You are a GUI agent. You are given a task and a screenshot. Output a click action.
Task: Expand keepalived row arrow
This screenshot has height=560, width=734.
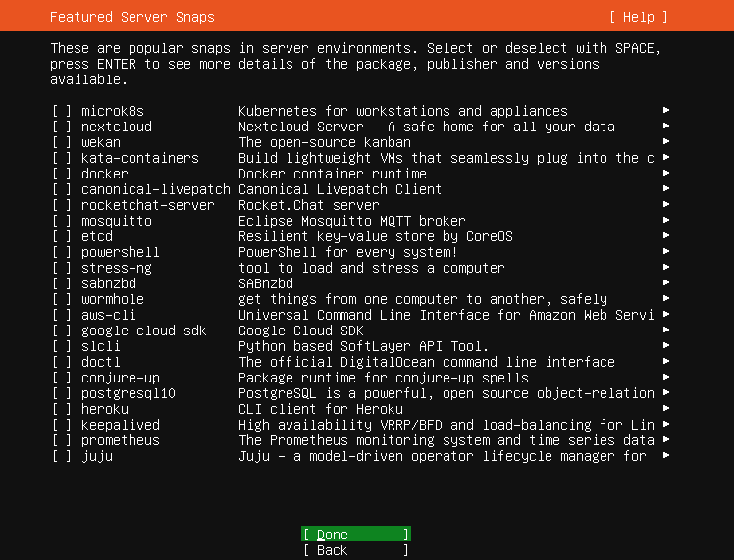(x=666, y=424)
